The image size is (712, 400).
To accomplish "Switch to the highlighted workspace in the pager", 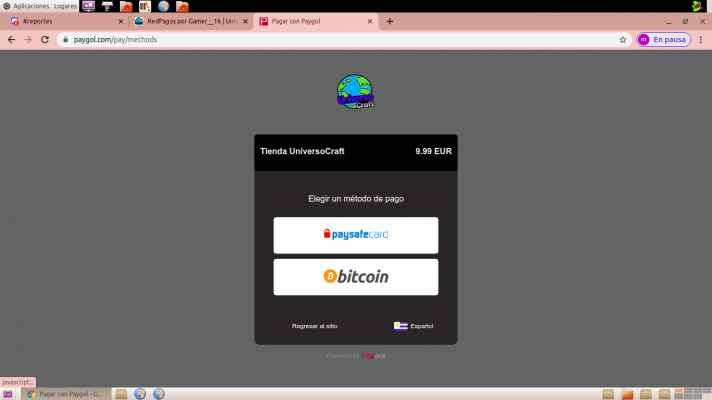I will click(x=679, y=391).
